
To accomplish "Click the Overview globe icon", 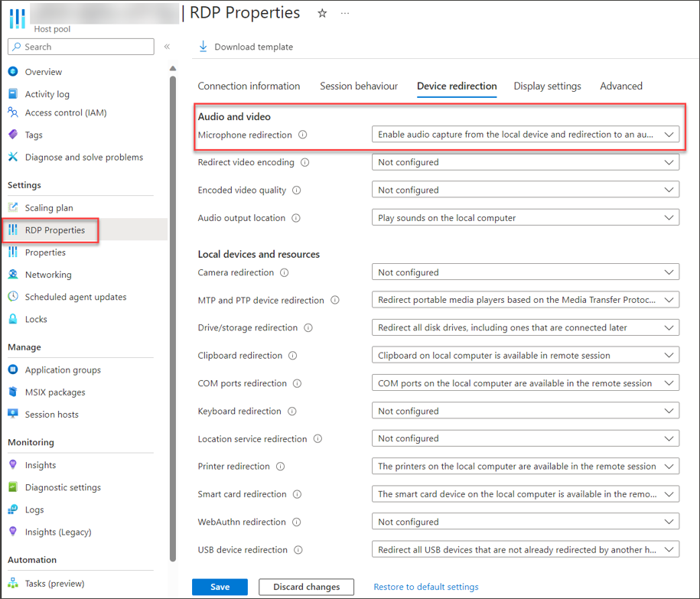I will pos(13,71).
